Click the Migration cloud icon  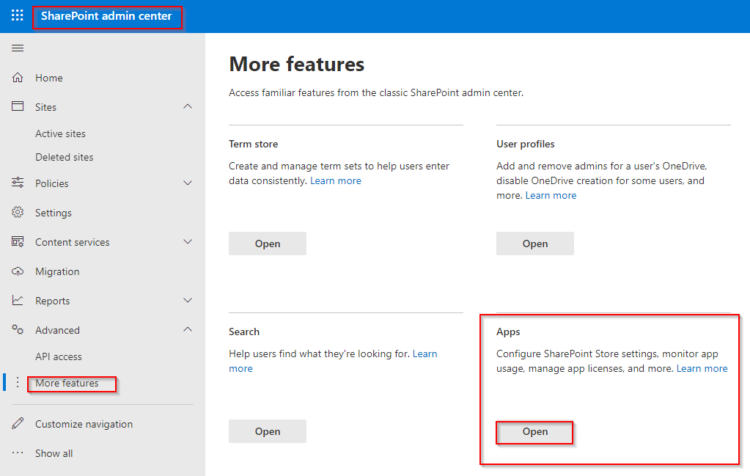tap(17, 272)
